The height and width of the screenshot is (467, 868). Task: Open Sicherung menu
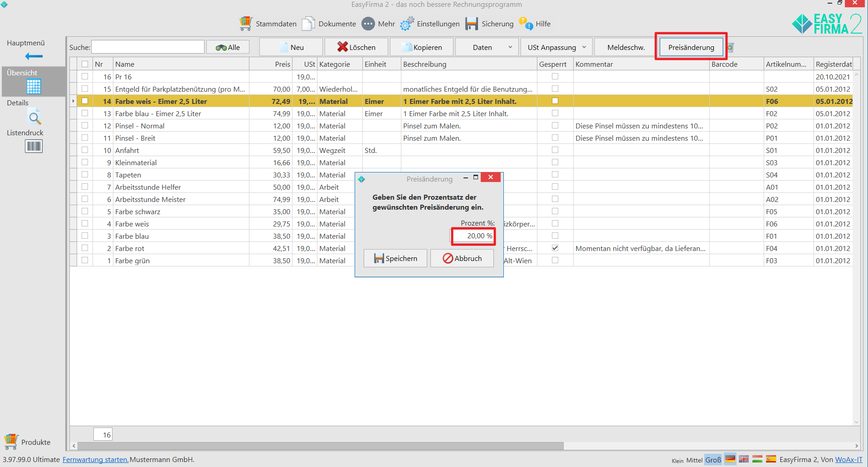point(497,24)
